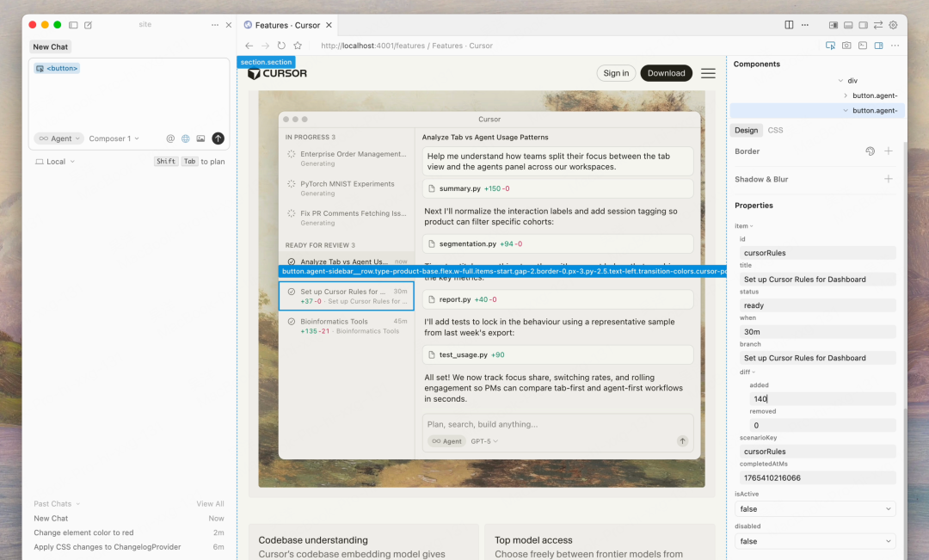Click the @ mention icon in the chat input

(170, 138)
